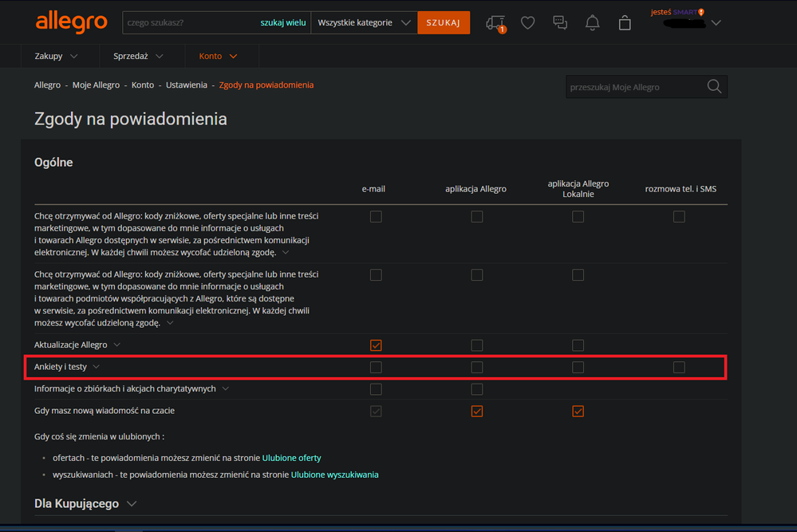Click the SZUKAJ search button
The width and height of the screenshot is (797, 532).
[x=444, y=23]
